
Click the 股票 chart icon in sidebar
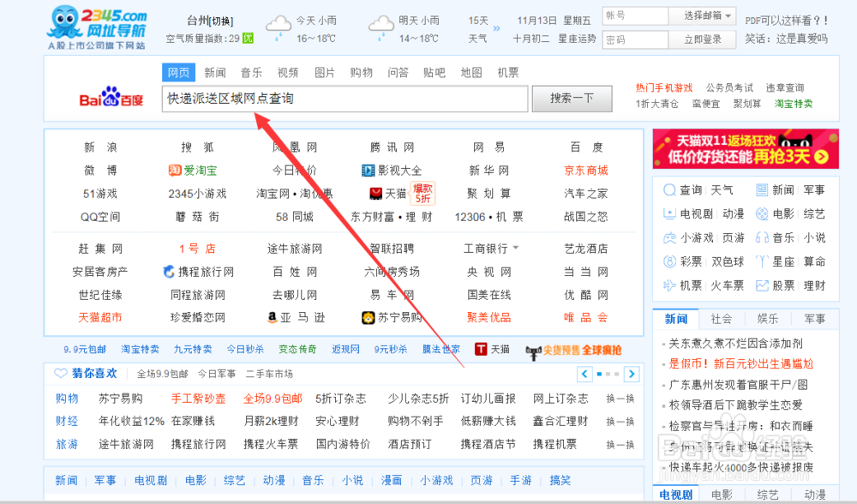tap(762, 285)
